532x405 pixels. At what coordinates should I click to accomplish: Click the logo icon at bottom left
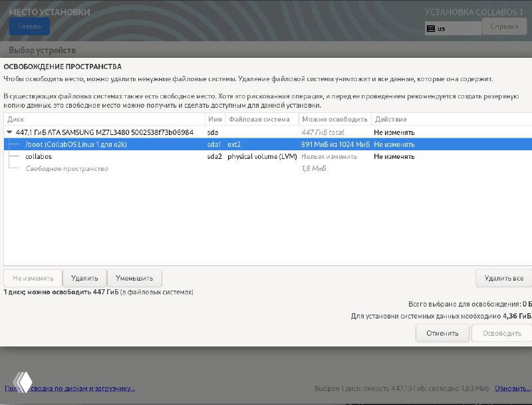23,382
